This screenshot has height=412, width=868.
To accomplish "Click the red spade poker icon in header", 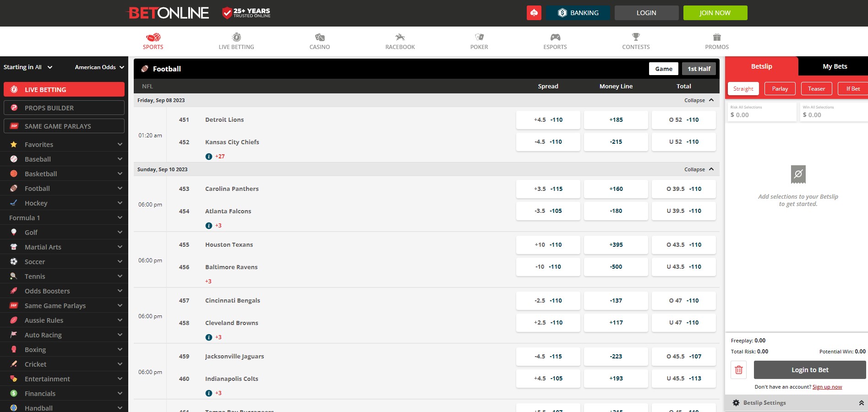I will pos(534,13).
